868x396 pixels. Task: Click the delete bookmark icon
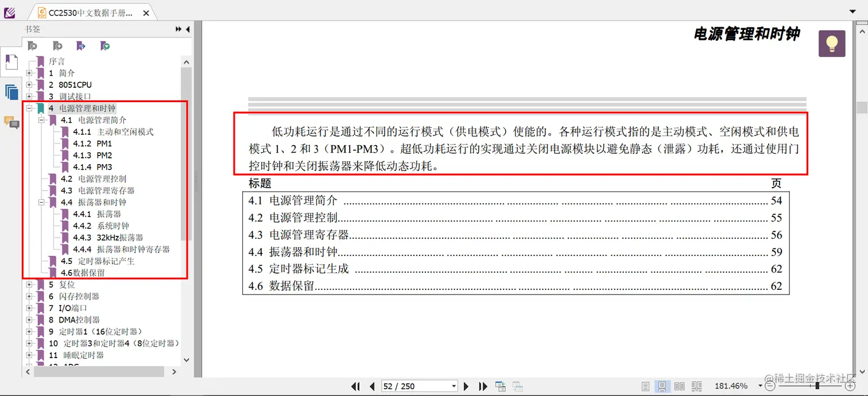(x=33, y=46)
